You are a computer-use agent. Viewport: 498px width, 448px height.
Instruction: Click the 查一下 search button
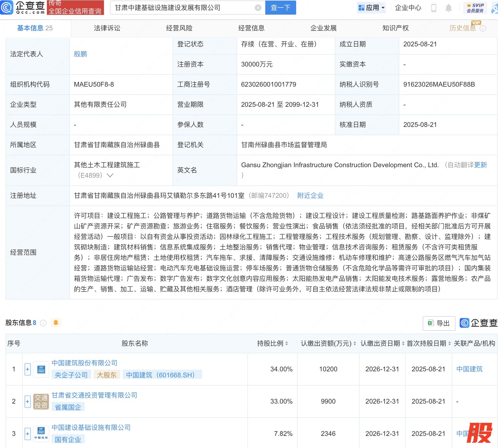(280, 8)
